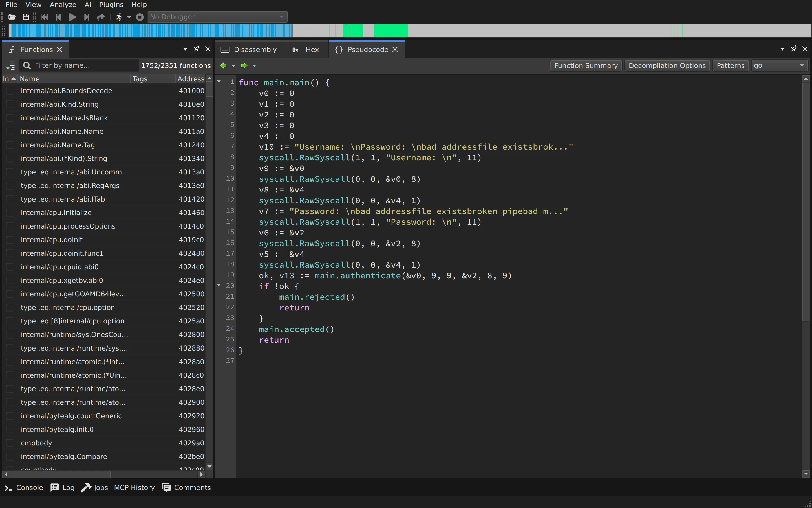Open the Plugins menu
The height and width of the screenshot is (508, 812).
[x=111, y=5]
